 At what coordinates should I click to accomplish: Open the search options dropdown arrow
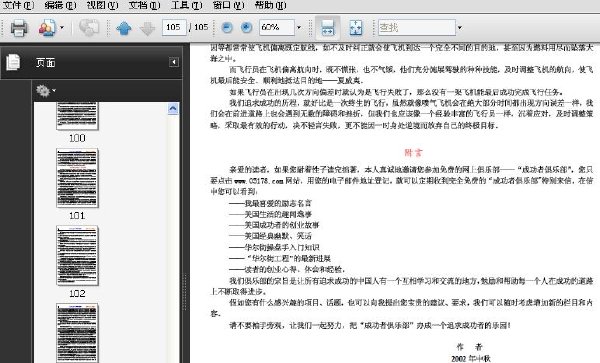[460, 28]
